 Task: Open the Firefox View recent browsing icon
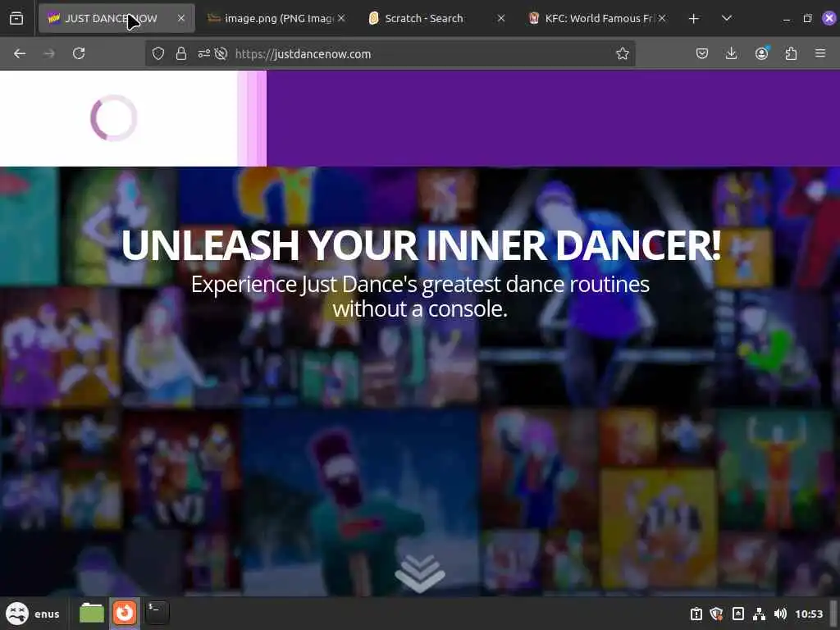(16, 18)
